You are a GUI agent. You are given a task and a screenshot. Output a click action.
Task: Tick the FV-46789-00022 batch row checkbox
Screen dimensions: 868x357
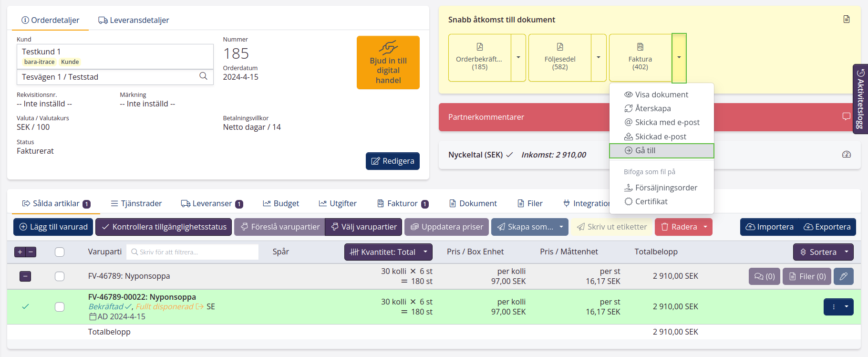pos(60,307)
